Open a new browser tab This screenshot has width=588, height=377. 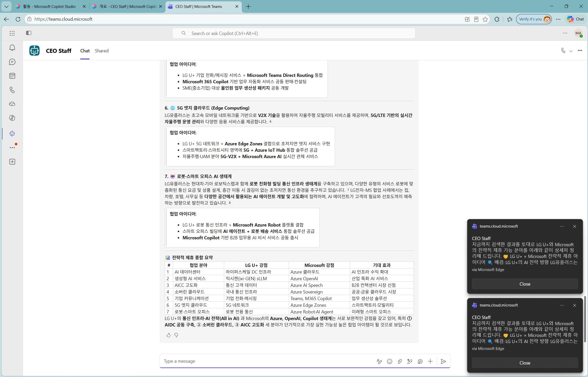coord(248,6)
